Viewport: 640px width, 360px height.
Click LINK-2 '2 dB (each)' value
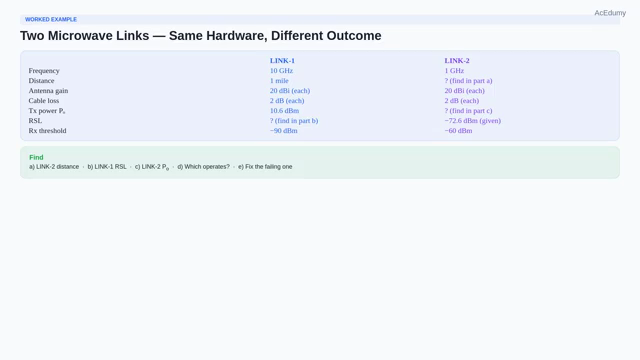[x=462, y=100]
